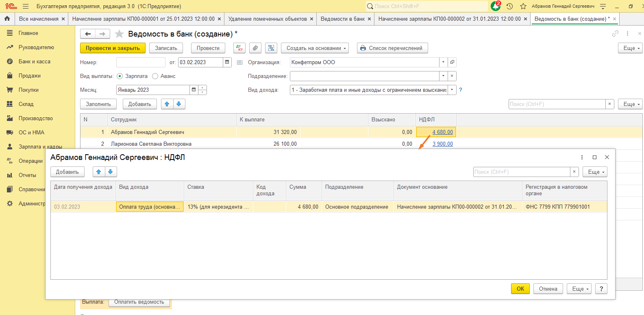This screenshot has width=644, height=315.
Task: Switch to the Ведомости в банк tab
Action: 342,19
